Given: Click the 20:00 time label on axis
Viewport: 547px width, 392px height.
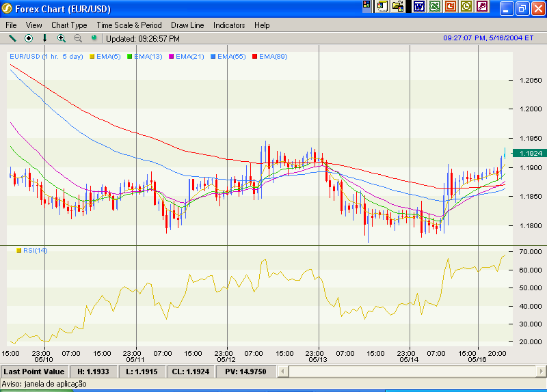Looking at the screenshot, I should [497, 353].
